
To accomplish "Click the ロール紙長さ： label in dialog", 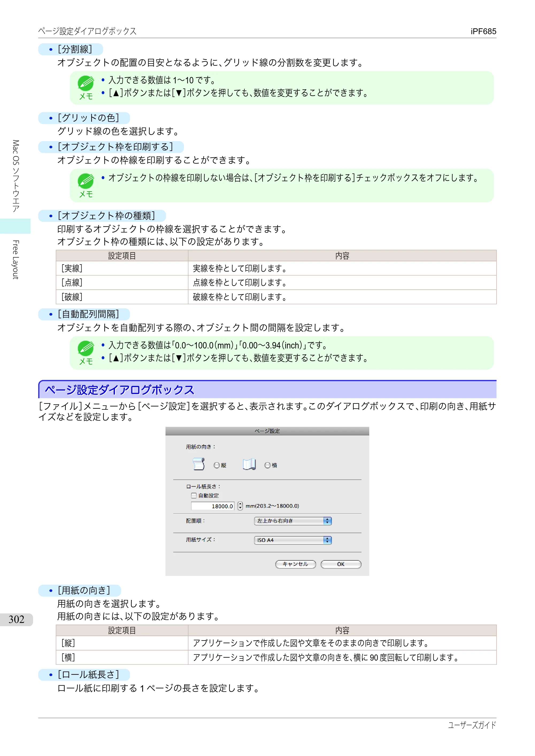I will [203, 486].
